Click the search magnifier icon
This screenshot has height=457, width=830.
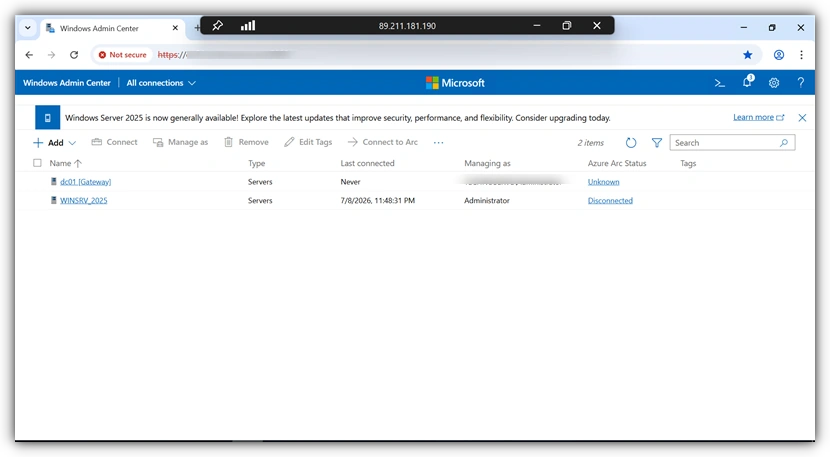point(783,142)
